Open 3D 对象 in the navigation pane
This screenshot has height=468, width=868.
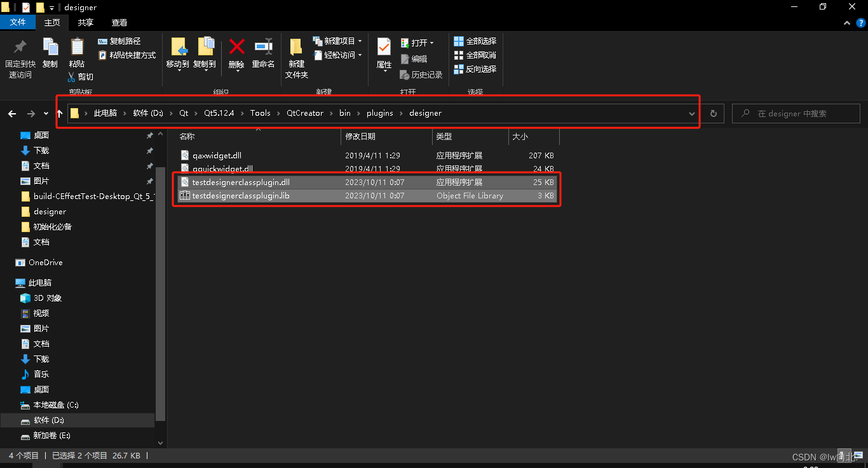48,298
